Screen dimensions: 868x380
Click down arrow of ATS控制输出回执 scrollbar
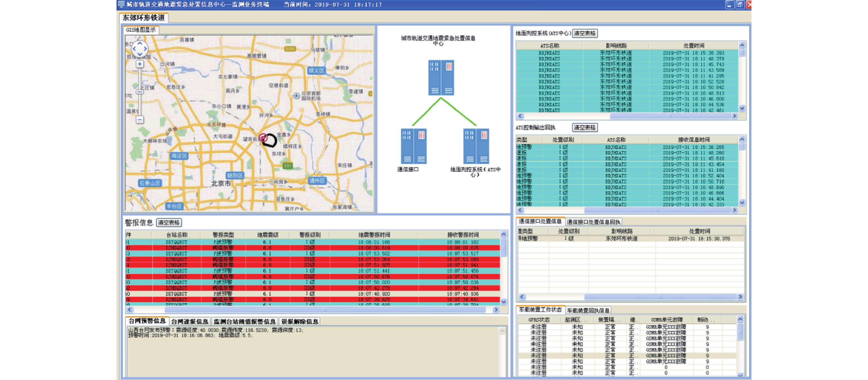point(742,203)
